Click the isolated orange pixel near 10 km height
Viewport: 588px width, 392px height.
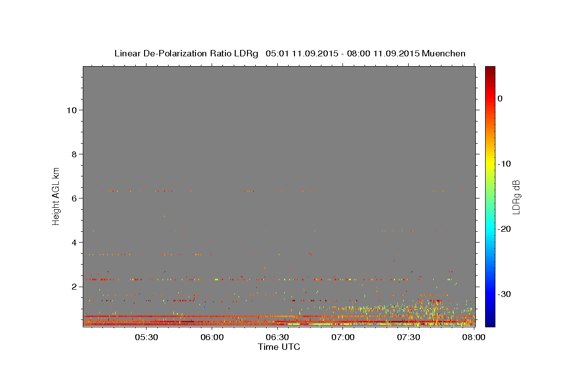point(284,101)
